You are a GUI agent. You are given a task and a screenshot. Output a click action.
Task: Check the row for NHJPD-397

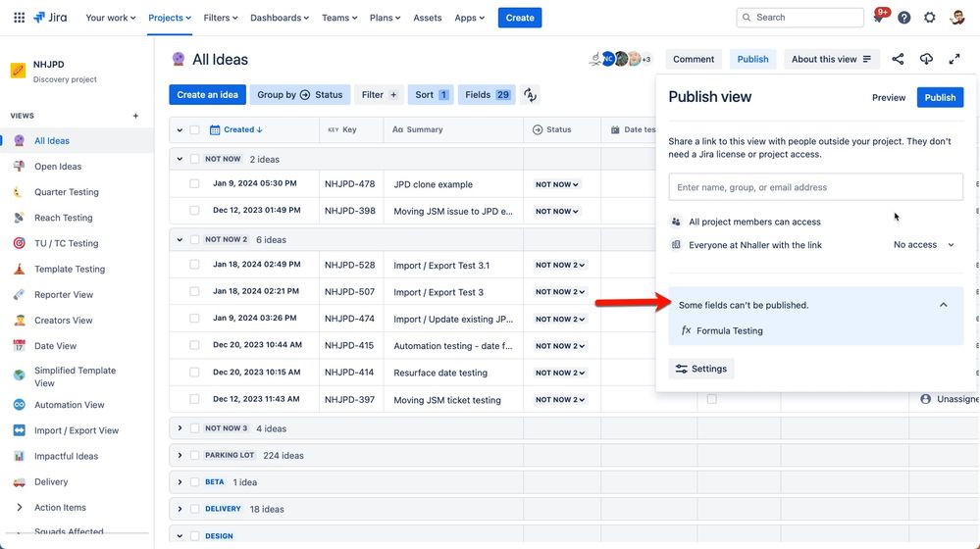click(x=194, y=399)
